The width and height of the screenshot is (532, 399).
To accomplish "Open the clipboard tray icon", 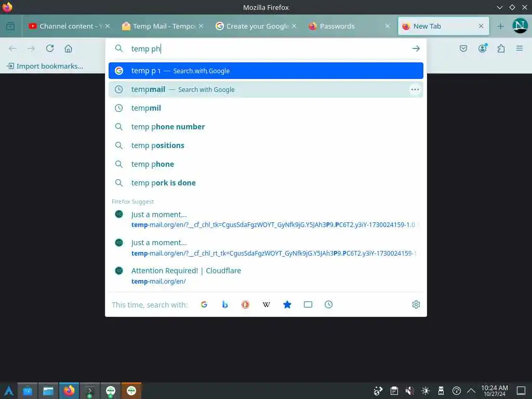I will point(394,391).
